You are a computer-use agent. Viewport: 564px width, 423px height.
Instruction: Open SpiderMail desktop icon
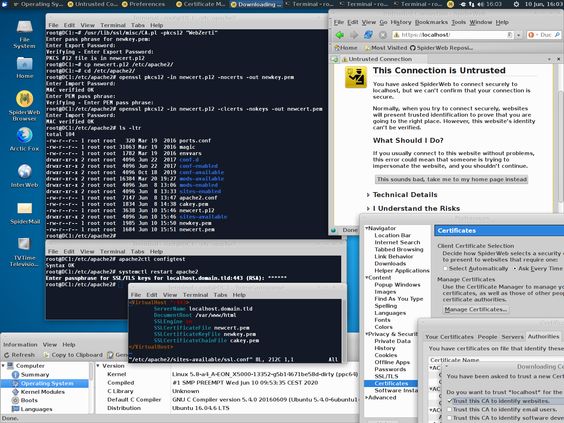pos(24,208)
